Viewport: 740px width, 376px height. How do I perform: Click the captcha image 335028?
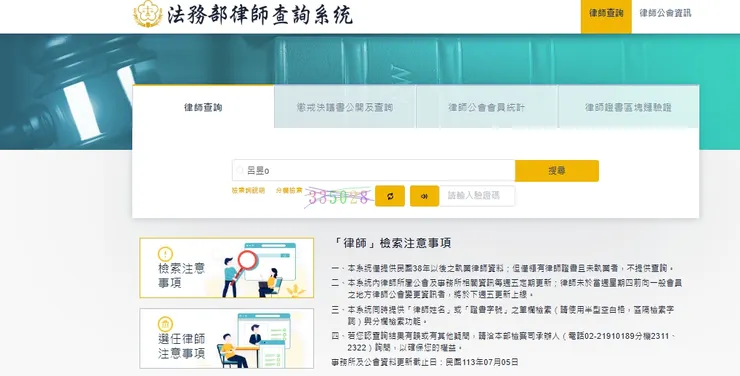click(339, 197)
